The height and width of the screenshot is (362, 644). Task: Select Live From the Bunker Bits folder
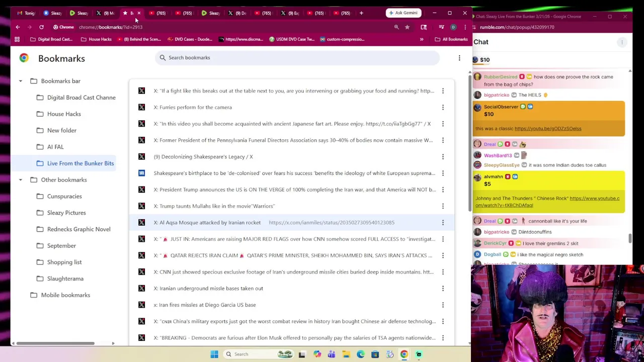pos(75,163)
